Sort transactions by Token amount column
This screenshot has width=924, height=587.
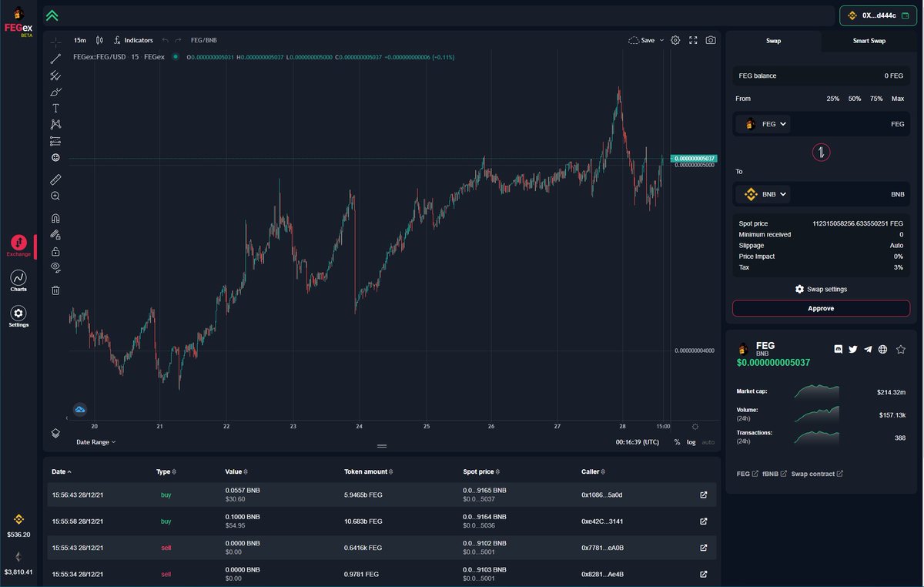point(370,471)
